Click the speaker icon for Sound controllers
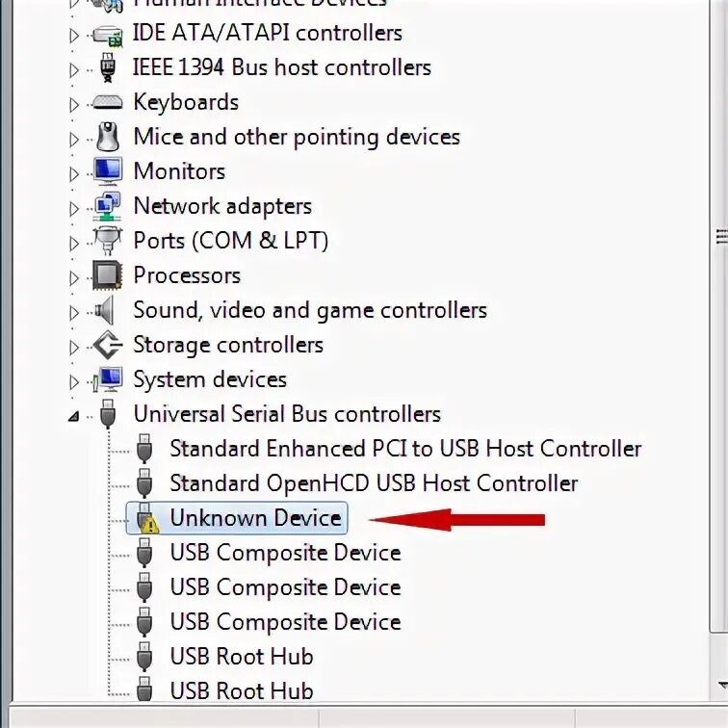The height and width of the screenshot is (728, 728). (x=105, y=310)
